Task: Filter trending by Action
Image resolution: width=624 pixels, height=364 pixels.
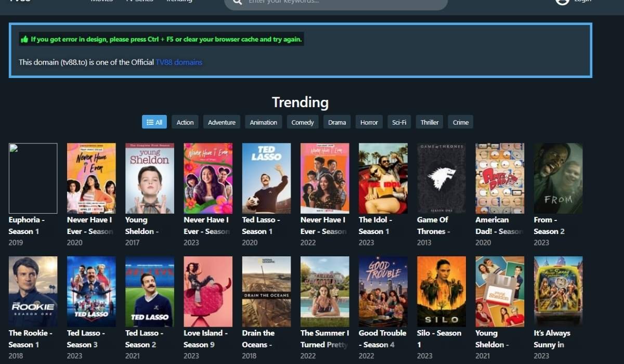Action: 185,122
